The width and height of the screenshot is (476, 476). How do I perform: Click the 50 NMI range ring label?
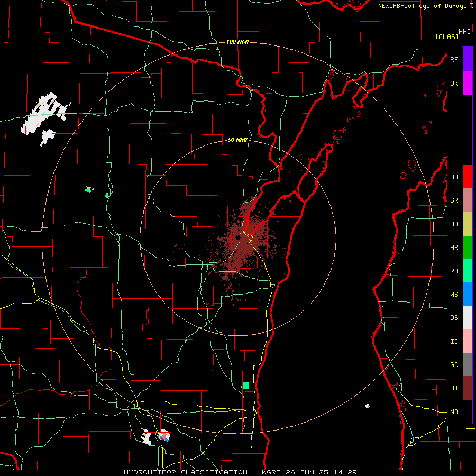tap(237, 140)
